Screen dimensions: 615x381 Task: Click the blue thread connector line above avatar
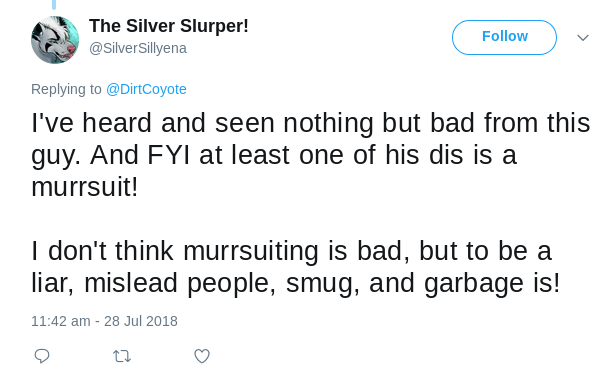54,4
